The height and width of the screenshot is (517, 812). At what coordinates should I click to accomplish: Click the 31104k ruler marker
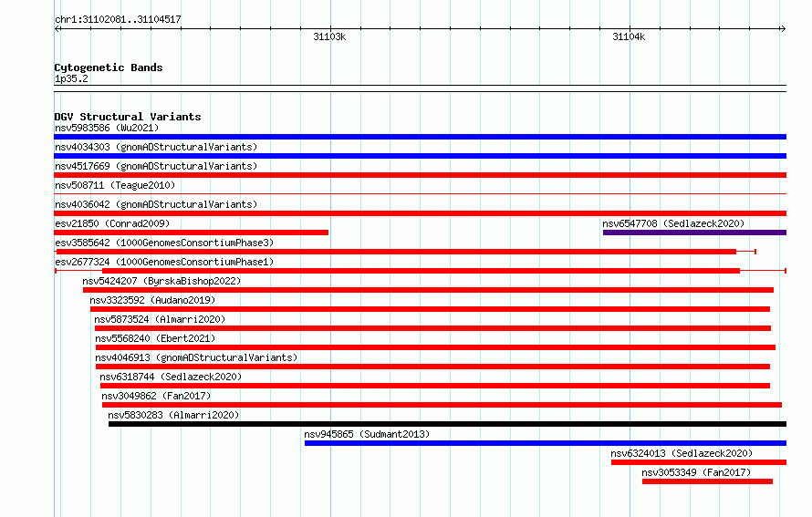[629, 36]
